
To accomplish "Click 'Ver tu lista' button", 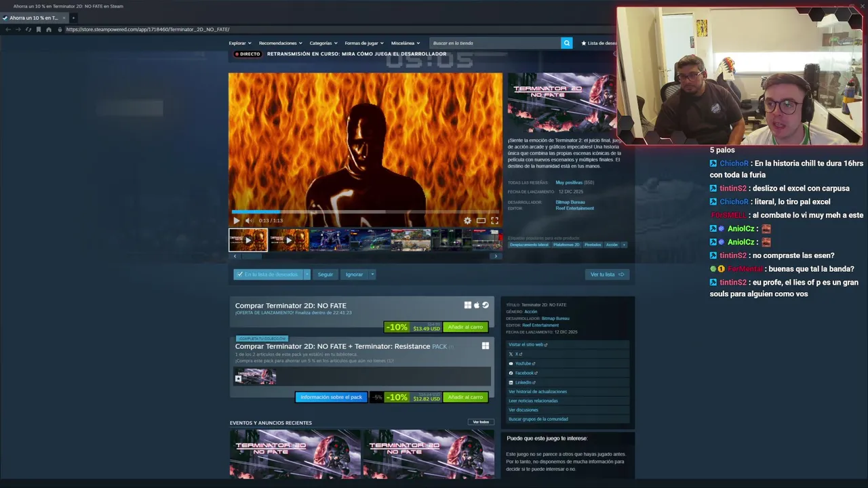I will [x=607, y=274].
